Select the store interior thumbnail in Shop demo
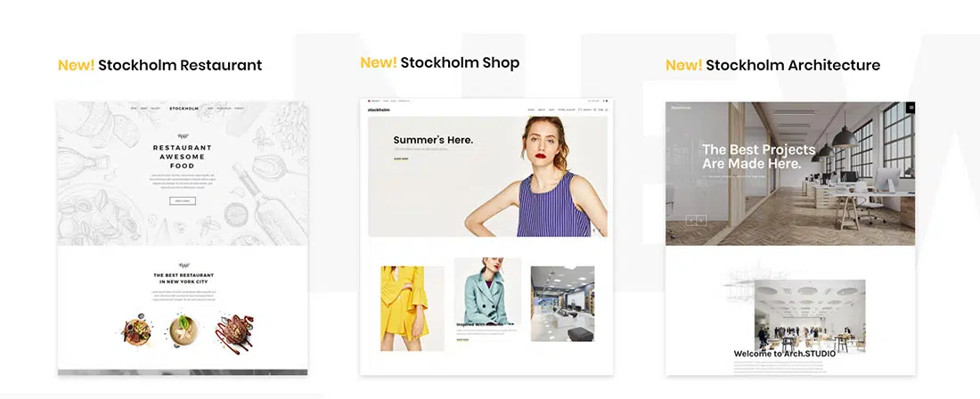 pyautogui.click(x=562, y=304)
